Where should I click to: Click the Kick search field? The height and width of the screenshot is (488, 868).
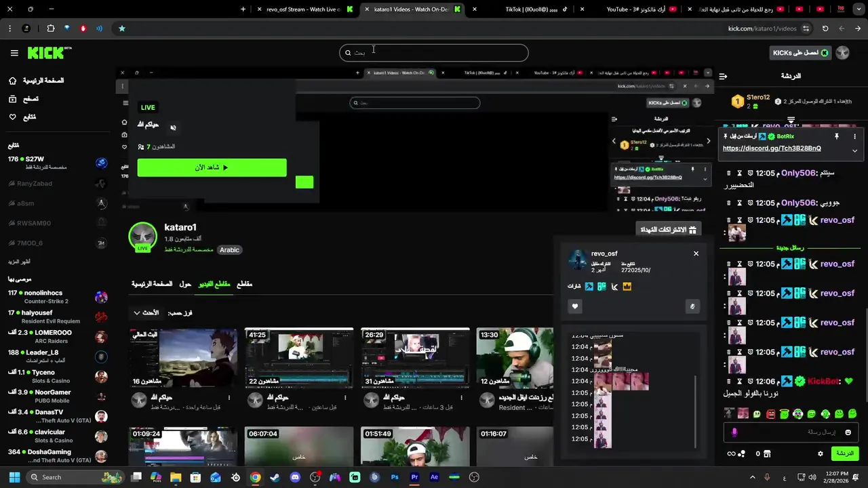(434, 53)
